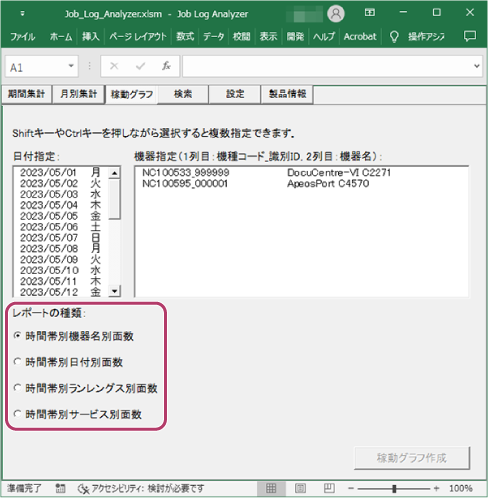Click the insert function fx icon
488x498 pixels.
[166, 66]
